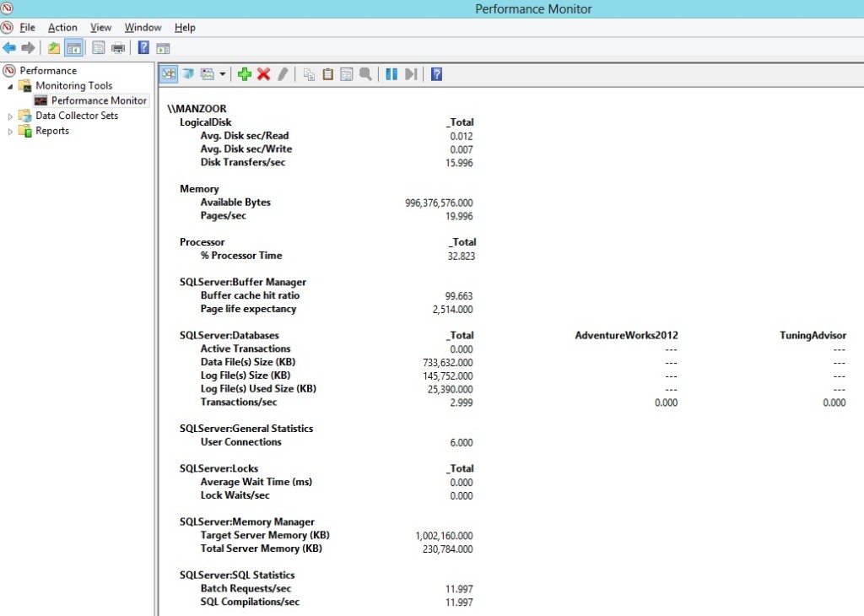
Task: Select Avg. Disk sec/Read counter
Action: 245,136
